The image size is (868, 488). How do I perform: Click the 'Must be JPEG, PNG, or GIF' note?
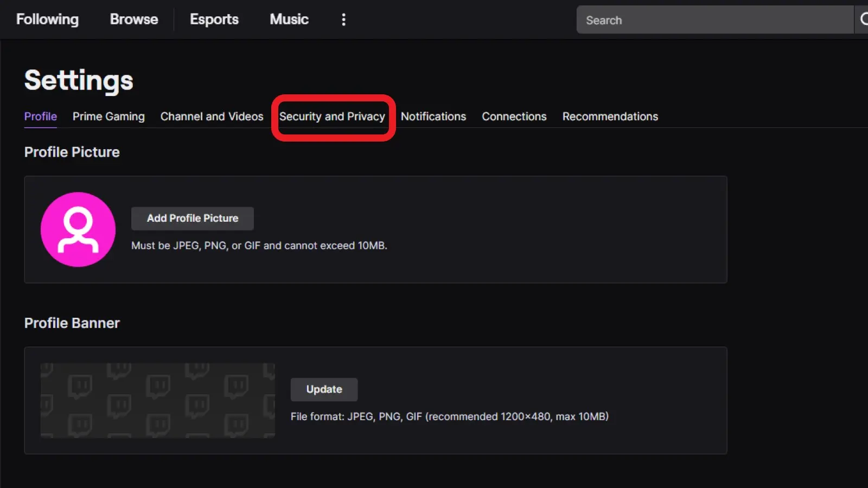click(259, 246)
